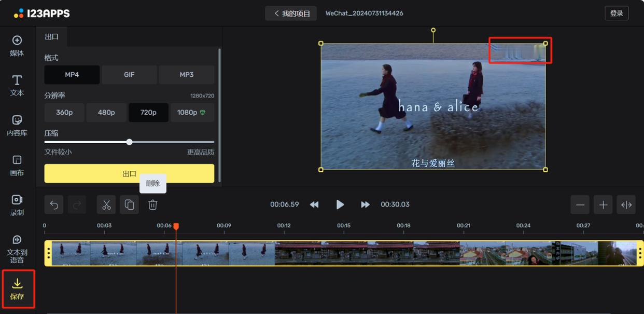Delete clip with trash icon
The width and height of the screenshot is (644, 314).
tap(152, 205)
